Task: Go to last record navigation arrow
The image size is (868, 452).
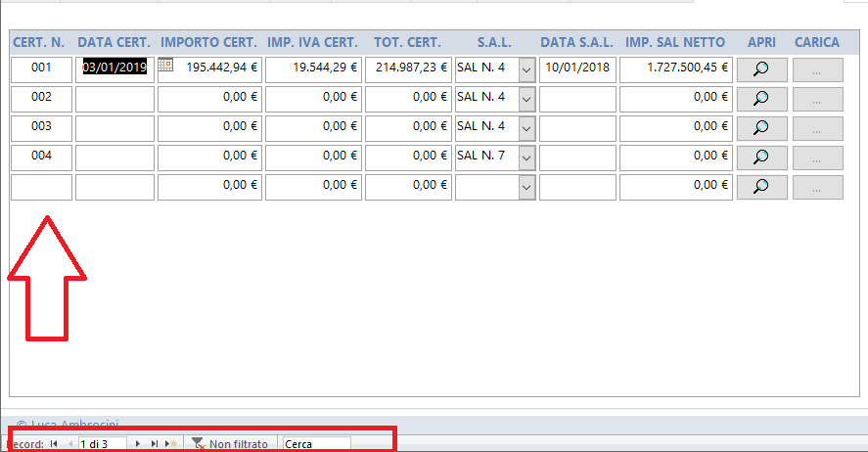Action: pyautogui.click(x=155, y=444)
